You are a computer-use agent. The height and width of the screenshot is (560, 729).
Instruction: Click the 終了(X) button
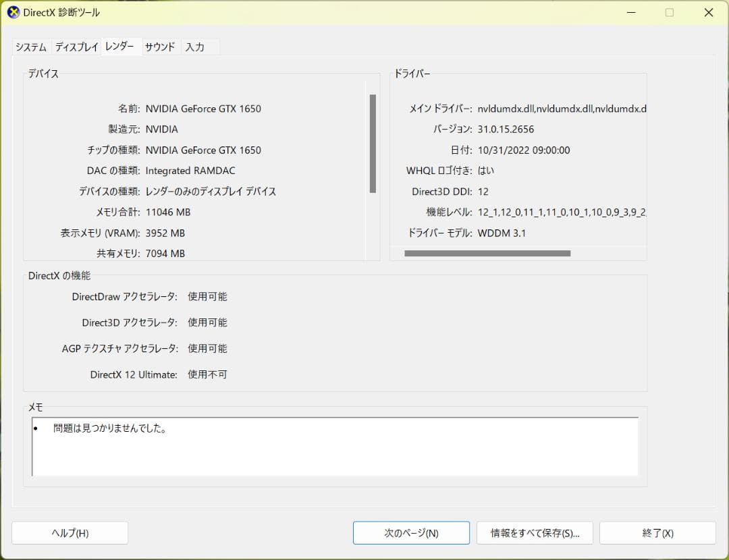[x=658, y=532]
